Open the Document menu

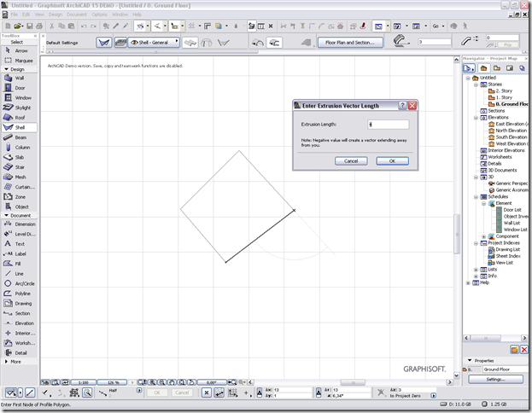pos(77,15)
